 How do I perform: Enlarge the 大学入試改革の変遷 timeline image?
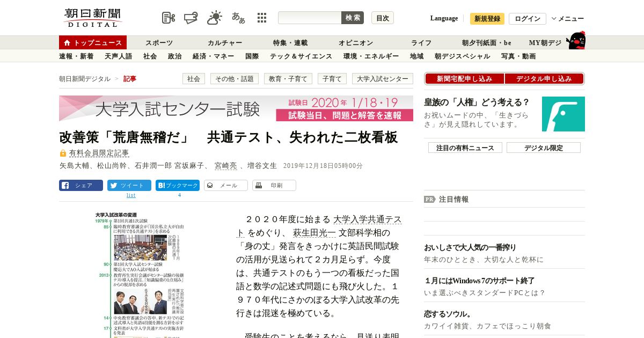(140, 275)
